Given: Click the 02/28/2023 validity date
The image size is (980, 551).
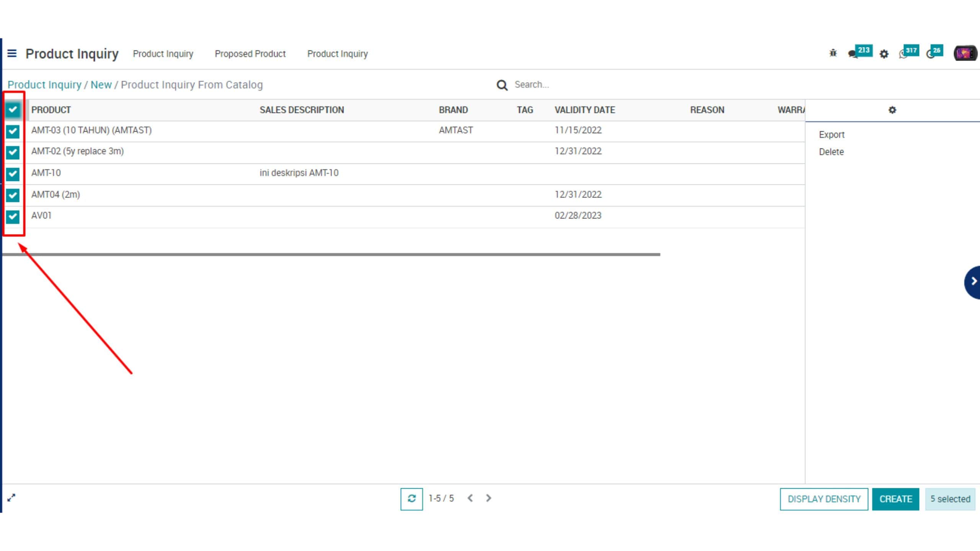Looking at the screenshot, I should click(578, 215).
